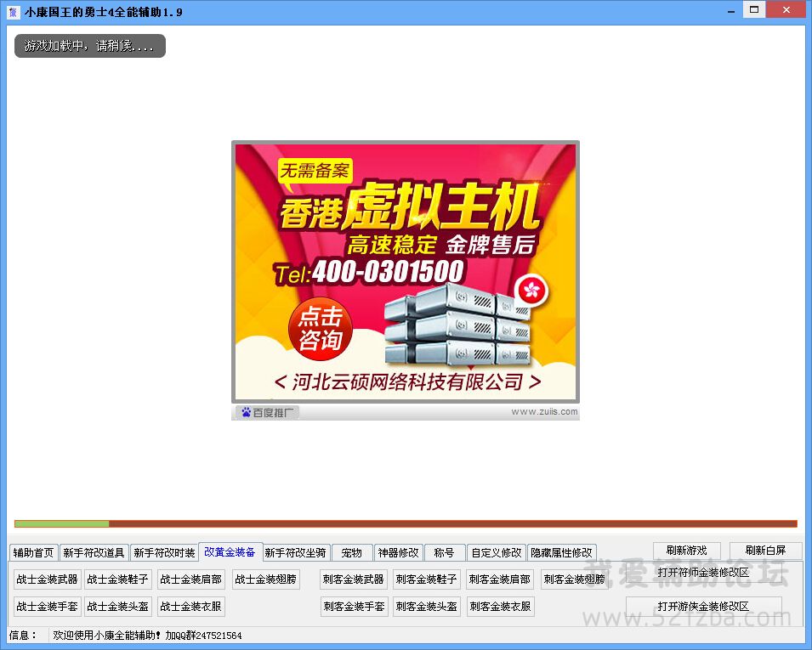
Task: Click the application icon in the title bar
Action: [x=13, y=11]
